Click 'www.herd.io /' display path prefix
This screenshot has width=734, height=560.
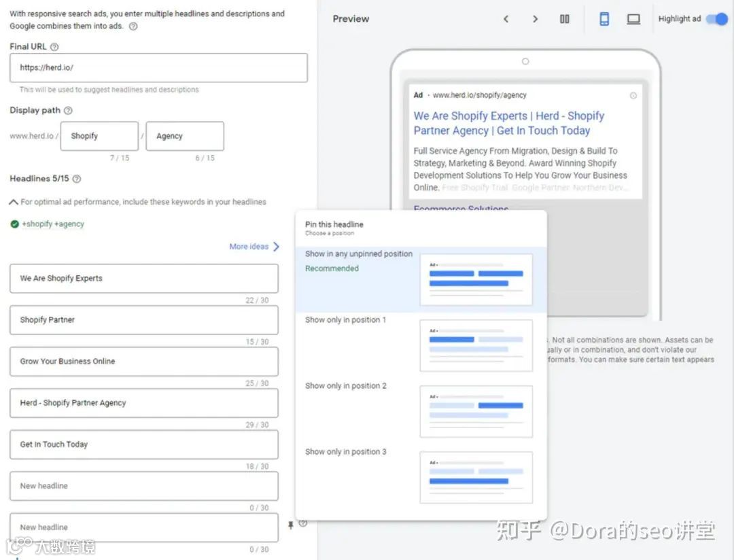tap(34, 136)
